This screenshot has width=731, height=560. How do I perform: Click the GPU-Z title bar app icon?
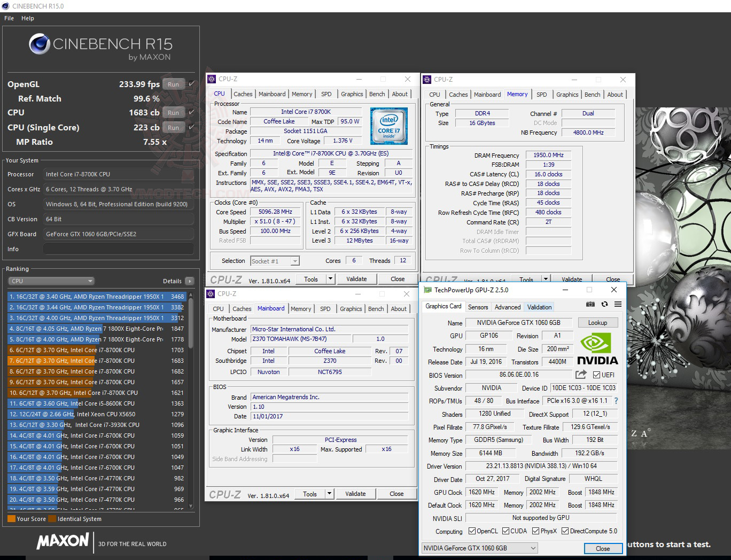click(427, 290)
